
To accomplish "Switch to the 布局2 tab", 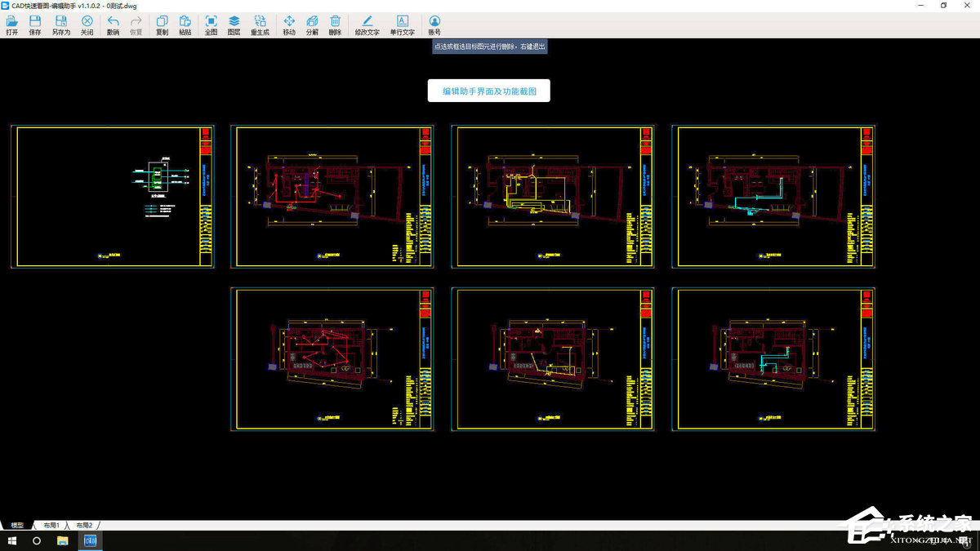I will (x=84, y=526).
